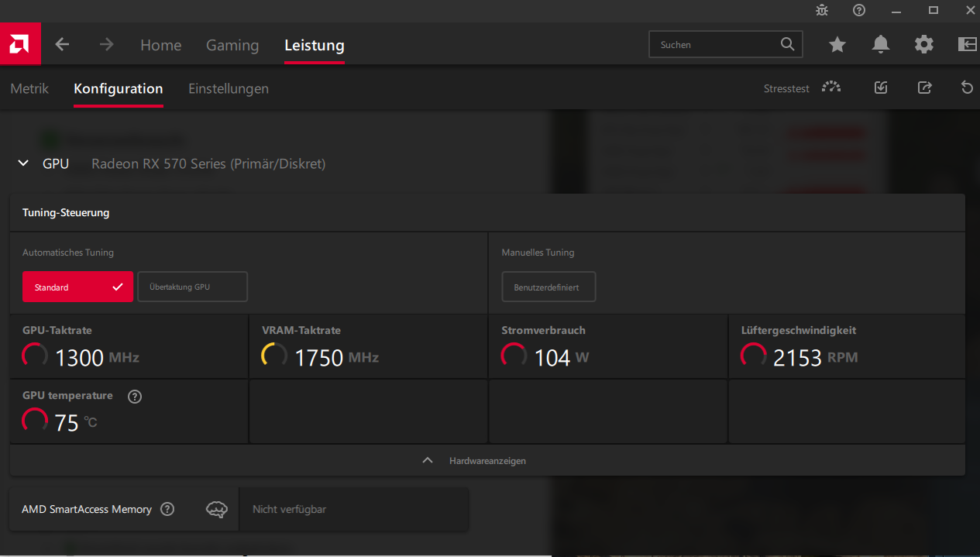The height and width of the screenshot is (557, 980).
Task: Toggle the sidebar panel icon
Action: click(x=968, y=44)
